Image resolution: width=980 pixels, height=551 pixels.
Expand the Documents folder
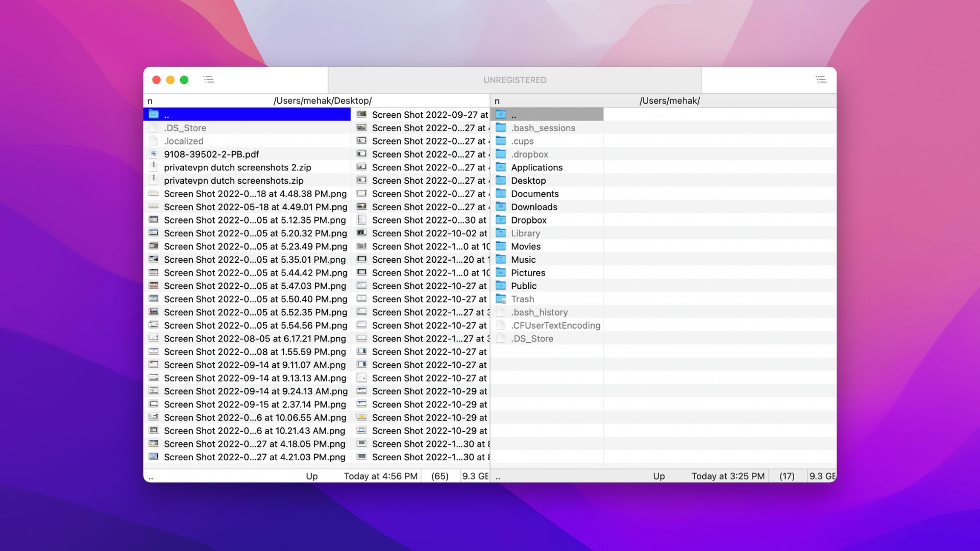coord(534,194)
